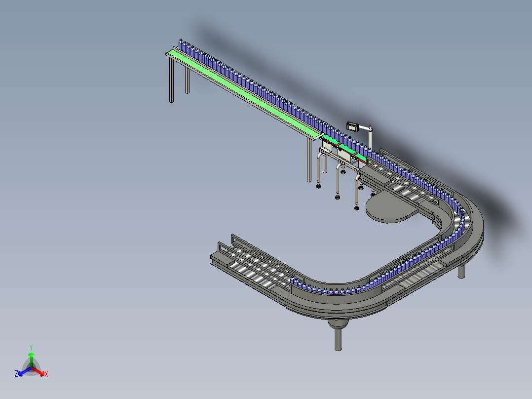Viewport: 532px width, 399px height.
Task: Click the red X axis on orientation triad
Action: [38, 371]
